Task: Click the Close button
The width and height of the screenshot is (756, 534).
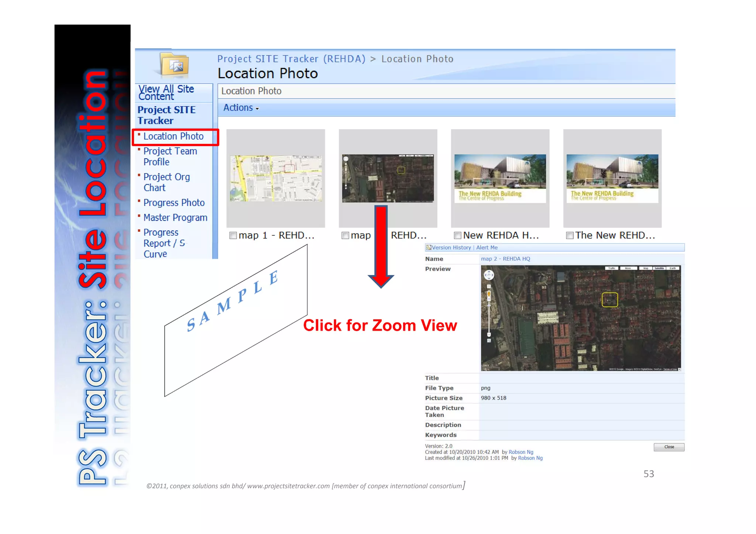Action: point(669,447)
